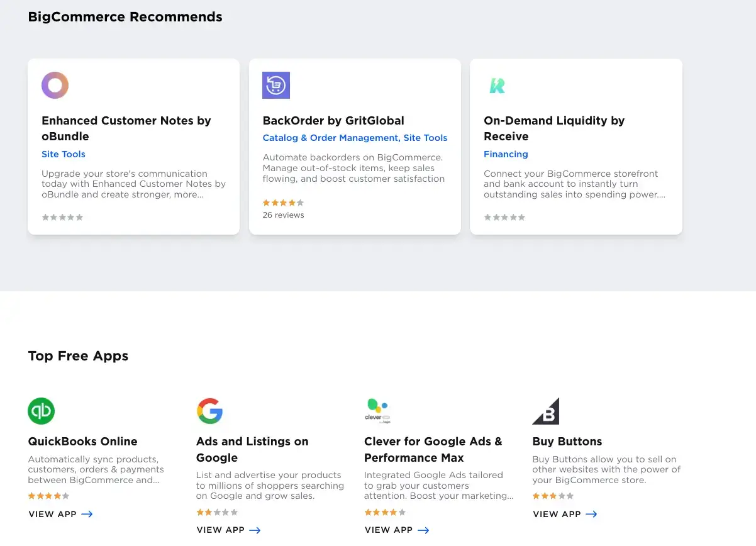Select the On-Demand Liquidity by Receive card

[x=575, y=146]
